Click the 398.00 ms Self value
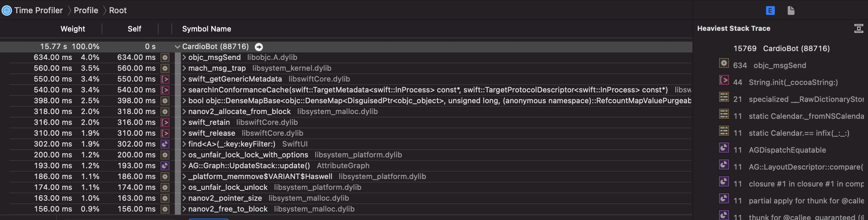 (137, 101)
